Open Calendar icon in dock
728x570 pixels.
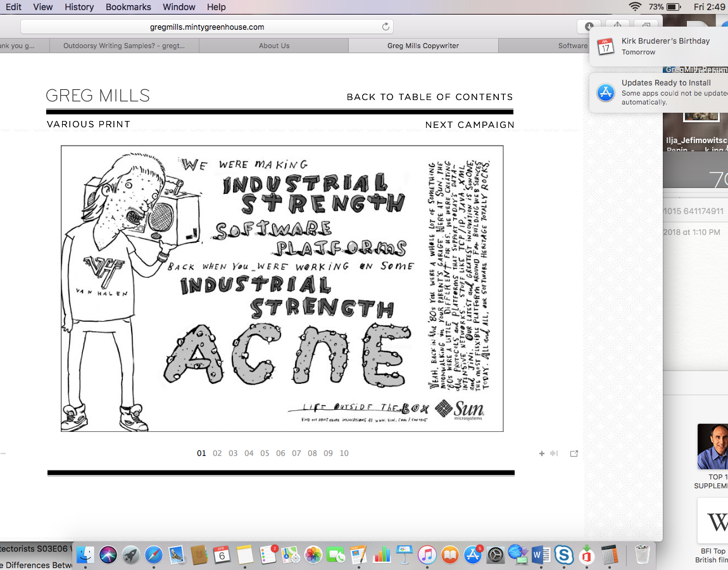222,555
